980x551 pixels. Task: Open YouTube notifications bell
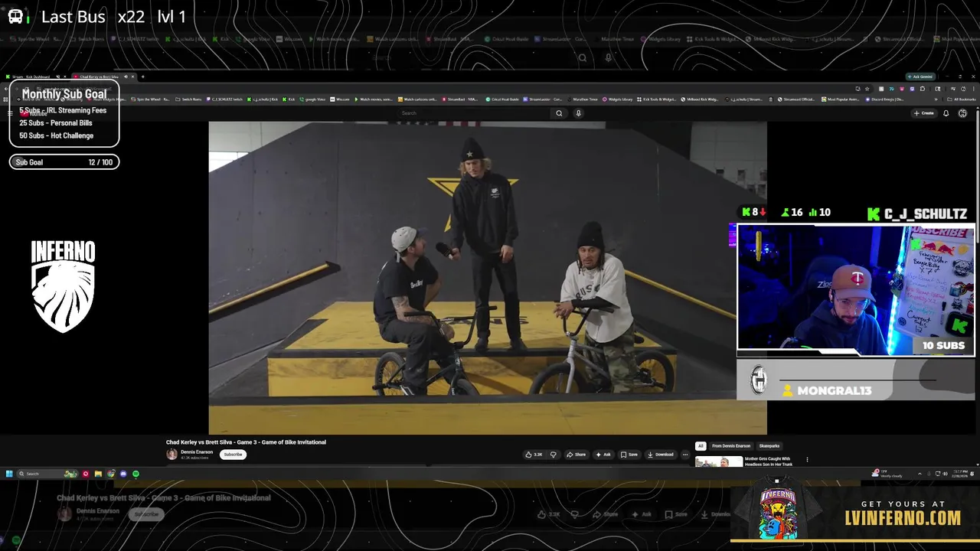pos(946,113)
